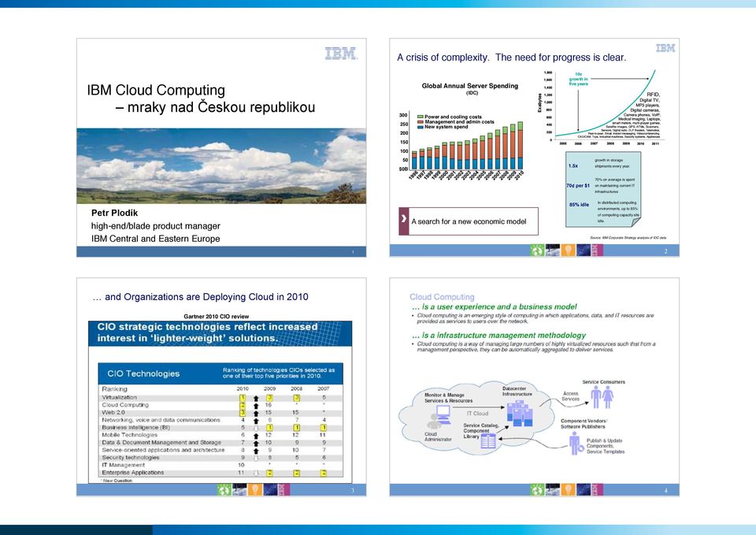Click the Cloud Administrator computer icon
Viewport: 756px width, 535px height.
(x=439, y=416)
